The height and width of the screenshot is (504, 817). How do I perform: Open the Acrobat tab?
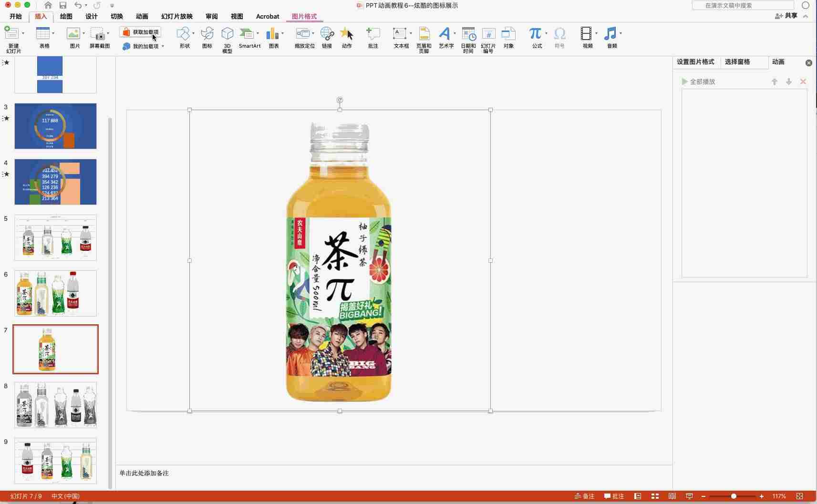268,16
